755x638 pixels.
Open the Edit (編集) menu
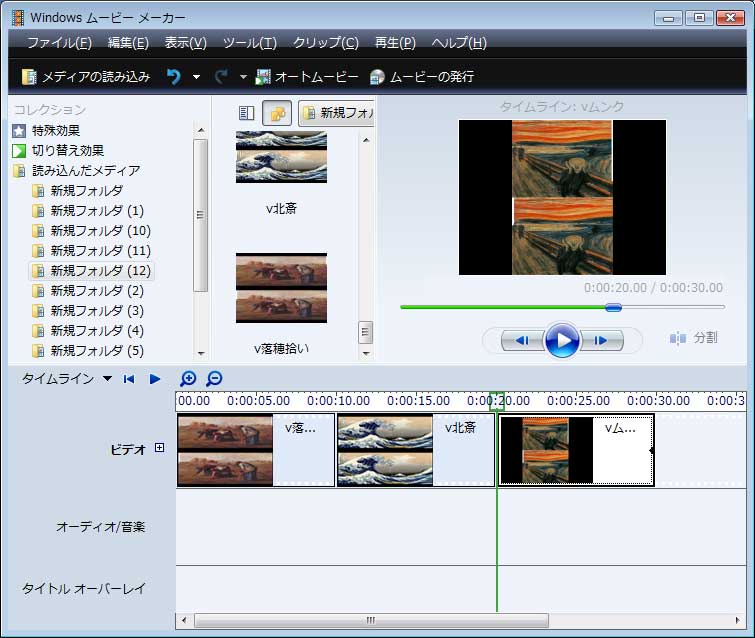(128, 43)
